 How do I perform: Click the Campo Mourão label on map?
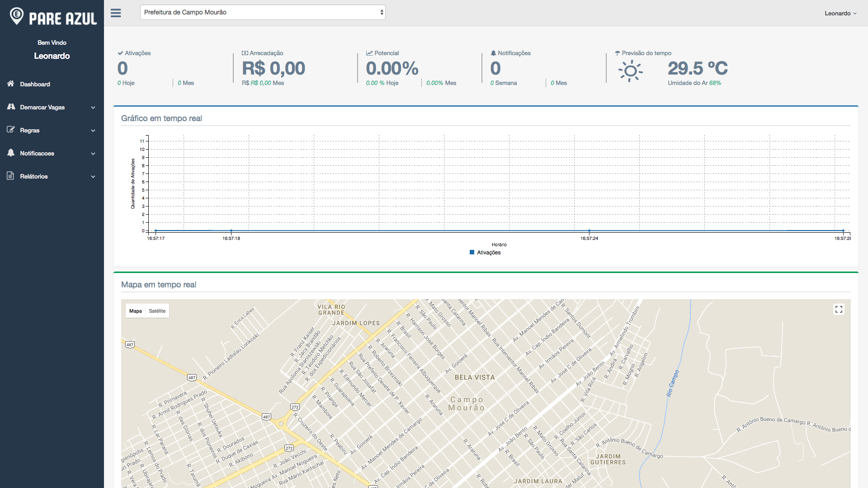click(467, 404)
